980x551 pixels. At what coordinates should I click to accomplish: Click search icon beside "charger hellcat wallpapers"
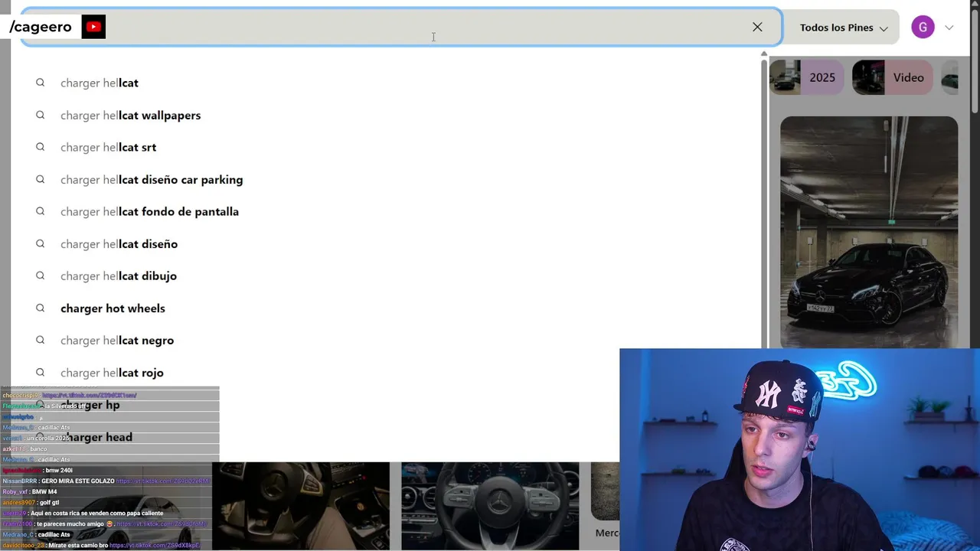40,115
